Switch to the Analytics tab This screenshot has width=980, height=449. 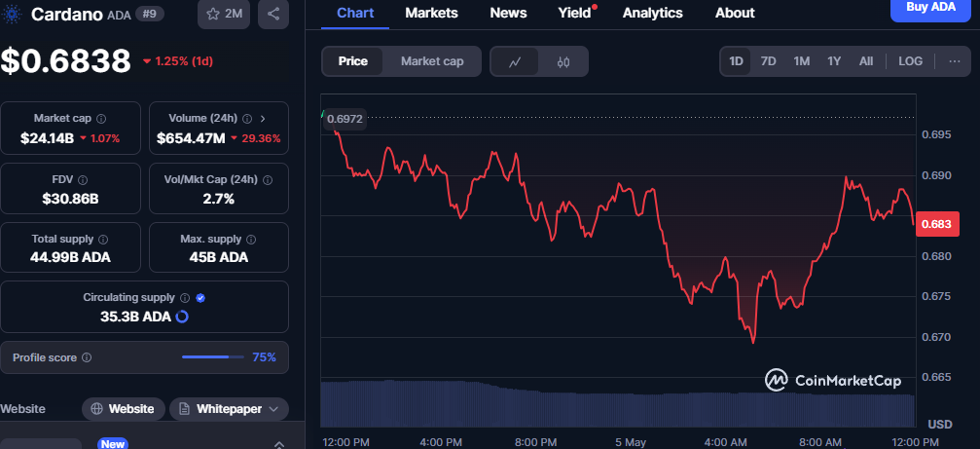[x=652, y=13]
